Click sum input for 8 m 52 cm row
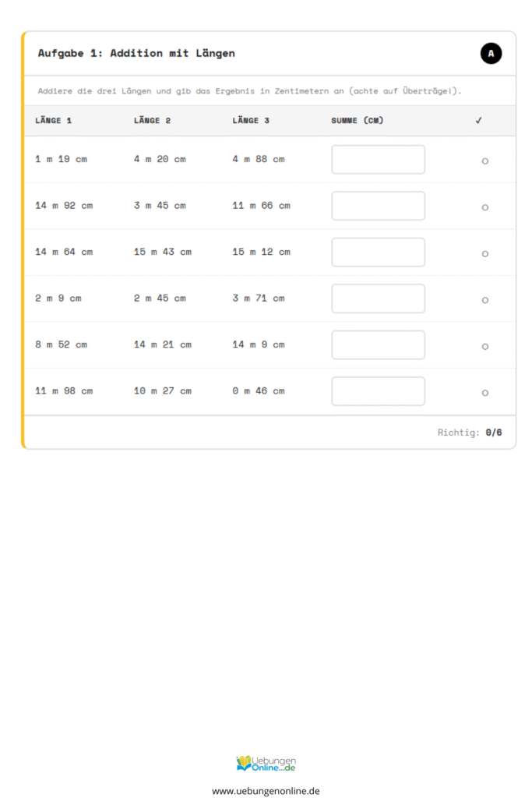 [378, 345]
